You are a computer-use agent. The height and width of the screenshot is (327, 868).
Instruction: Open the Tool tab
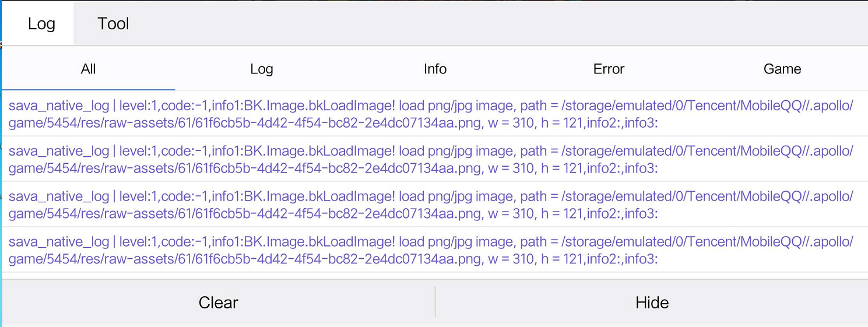pos(113,24)
